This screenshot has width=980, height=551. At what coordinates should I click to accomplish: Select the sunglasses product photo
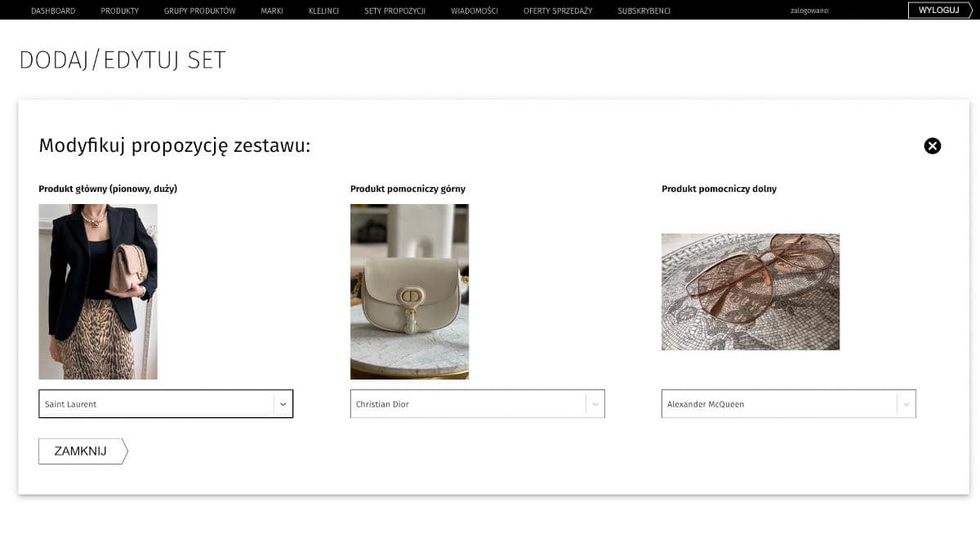pyautogui.click(x=750, y=291)
